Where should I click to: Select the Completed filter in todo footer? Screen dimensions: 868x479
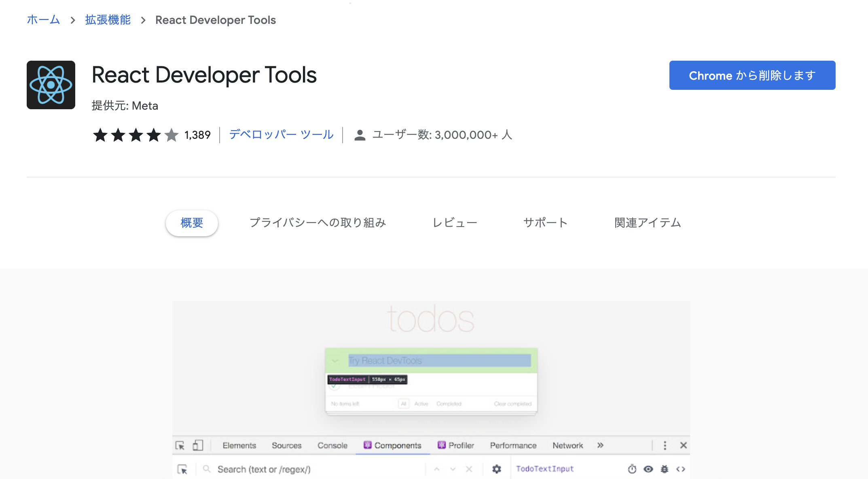click(x=449, y=404)
